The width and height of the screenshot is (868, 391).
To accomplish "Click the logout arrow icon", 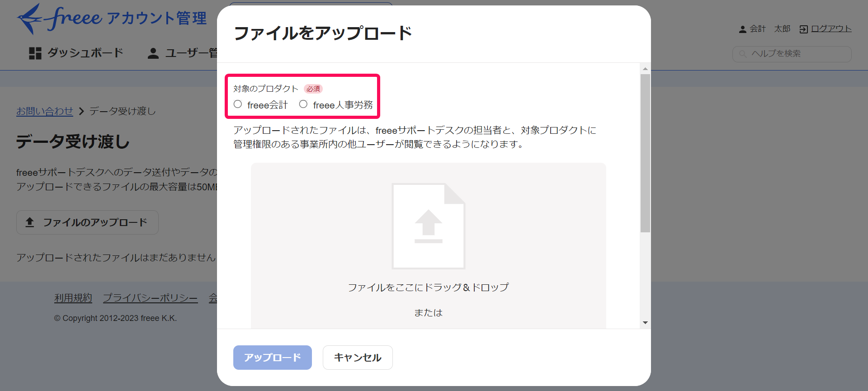I will (803, 29).
